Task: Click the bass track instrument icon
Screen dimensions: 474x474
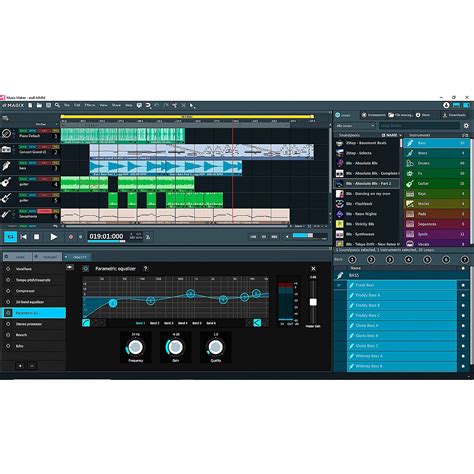Action: pyautogui.click(x=6, y=166)
